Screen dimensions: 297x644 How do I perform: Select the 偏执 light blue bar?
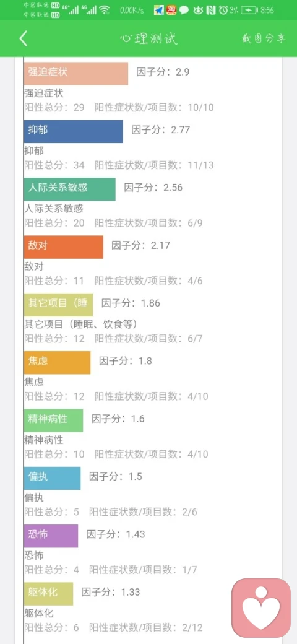tap(52, 478)
